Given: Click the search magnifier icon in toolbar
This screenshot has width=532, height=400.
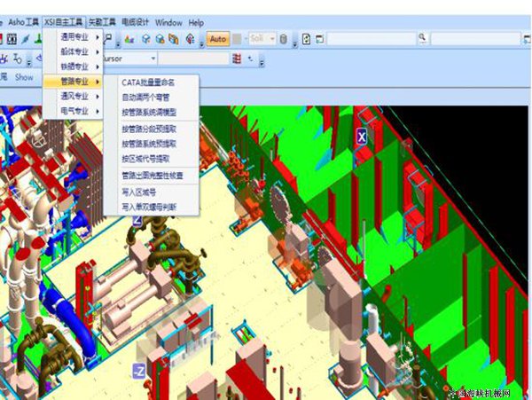Looking at the screenshot, I should point(423,39).
